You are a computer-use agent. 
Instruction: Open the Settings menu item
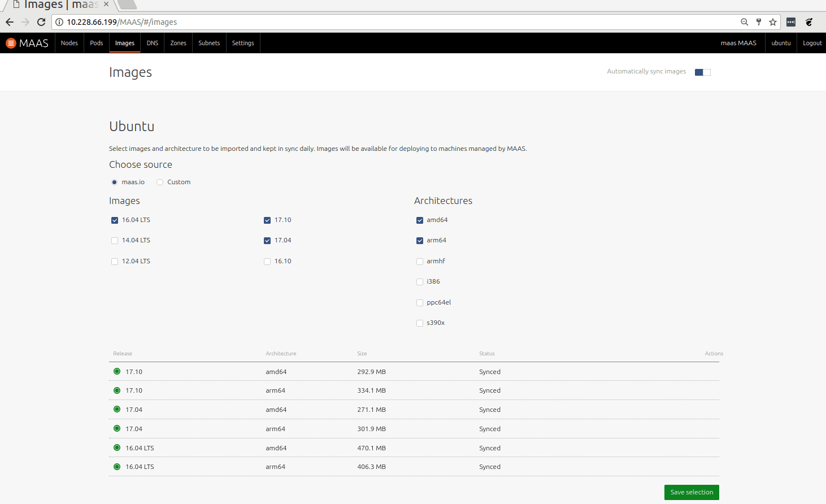tap(243, 43)
